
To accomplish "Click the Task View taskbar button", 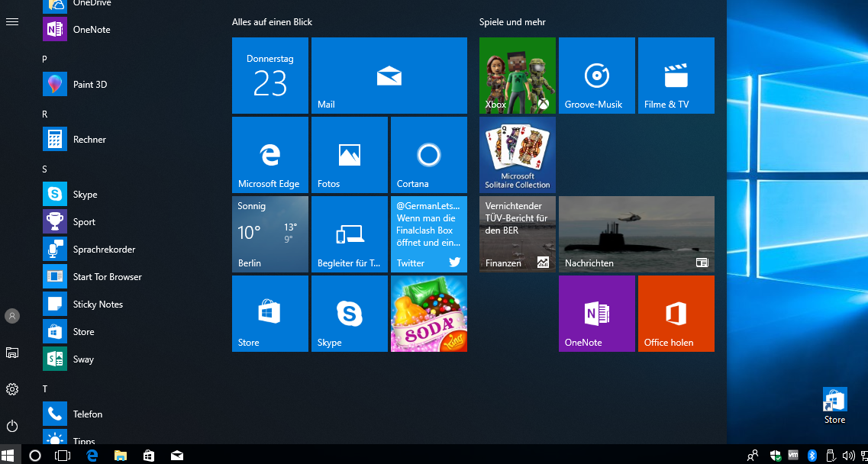I will click(x=63, y=456).
